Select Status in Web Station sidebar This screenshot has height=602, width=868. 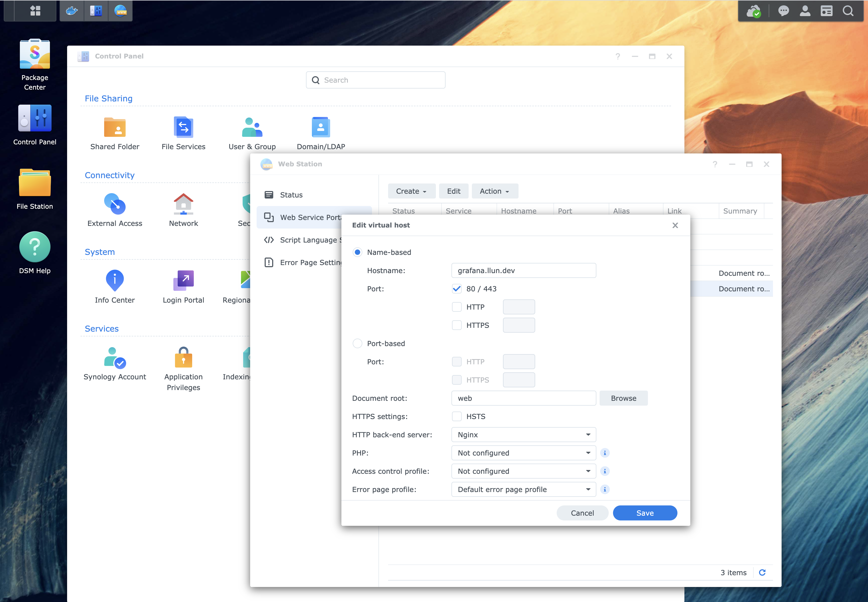click(291, 195)
